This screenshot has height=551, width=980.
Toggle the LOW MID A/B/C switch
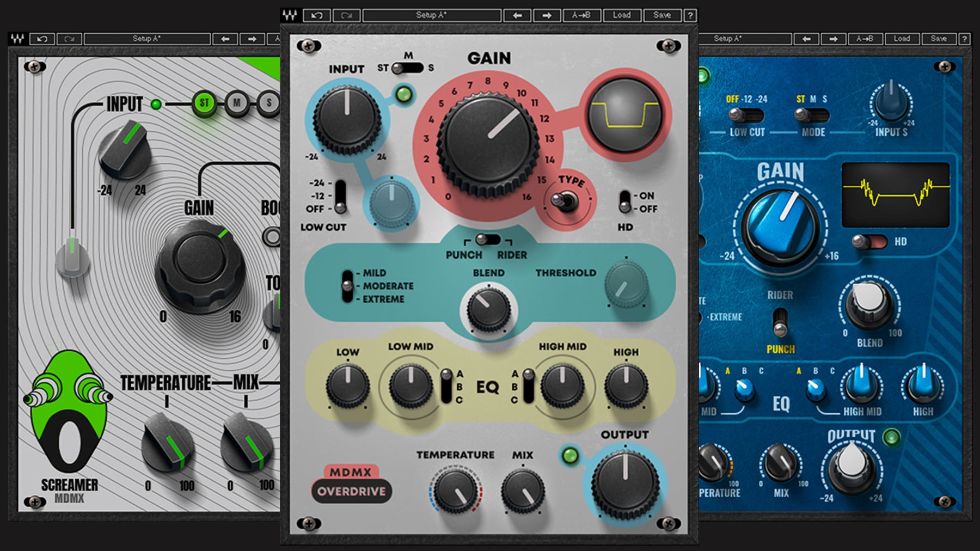[446, 386]
